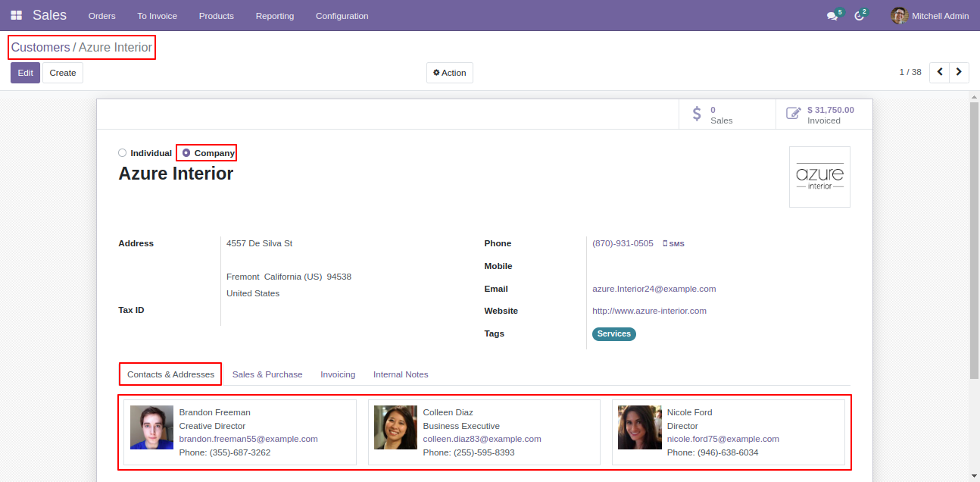Go to next record arrow
The width and height of the screenshot is (980, 482).
[x=960, y=72]
